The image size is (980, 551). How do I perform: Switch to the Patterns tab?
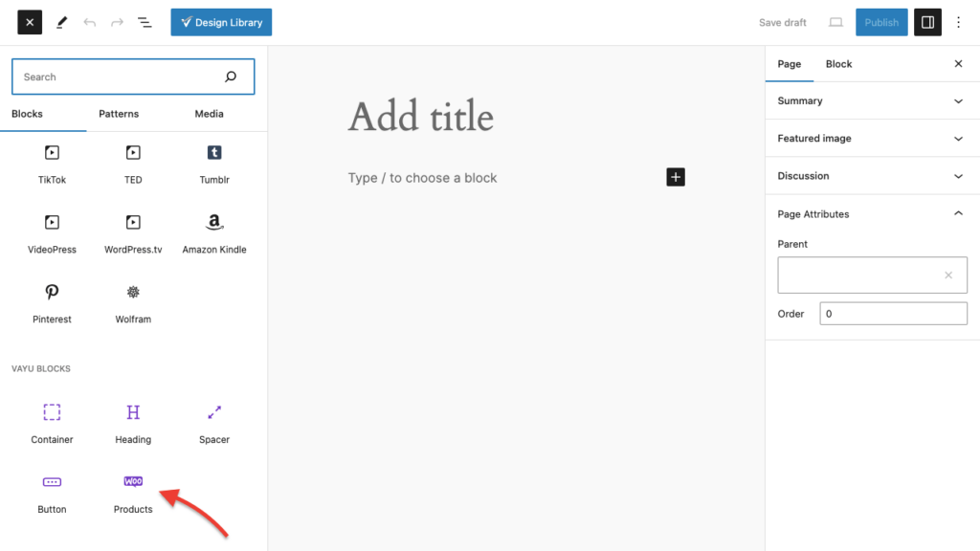119,114
